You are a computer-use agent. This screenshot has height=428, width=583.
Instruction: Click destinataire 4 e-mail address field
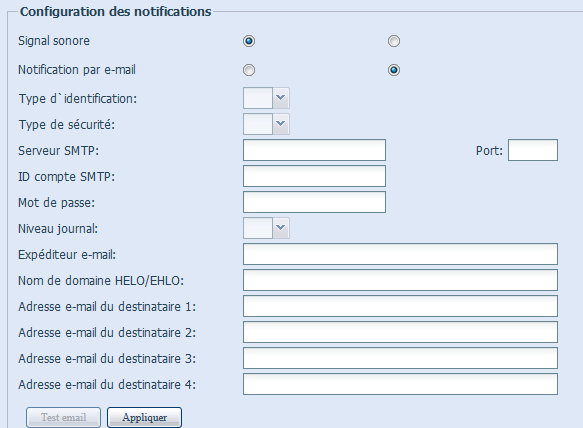click(x=400, y=384)
